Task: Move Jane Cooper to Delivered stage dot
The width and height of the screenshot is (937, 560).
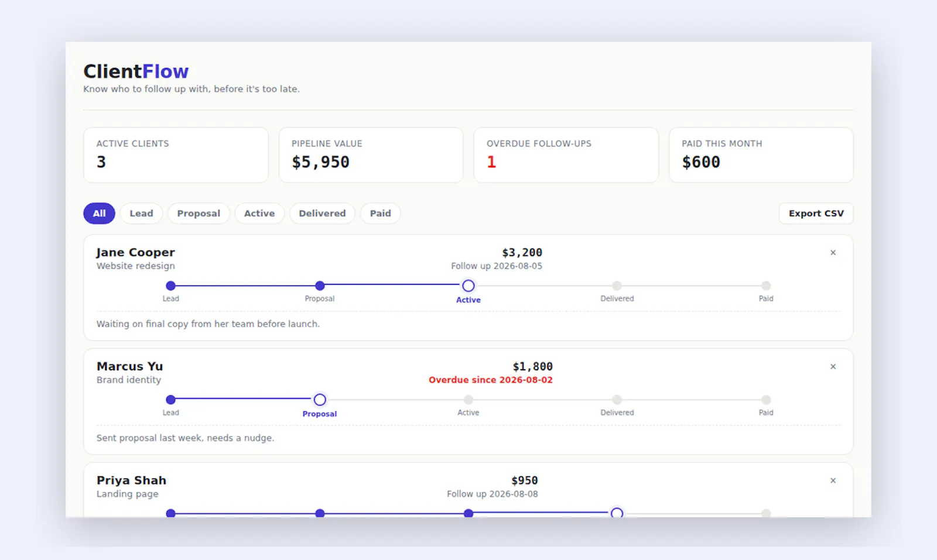Action: [617, 286]
